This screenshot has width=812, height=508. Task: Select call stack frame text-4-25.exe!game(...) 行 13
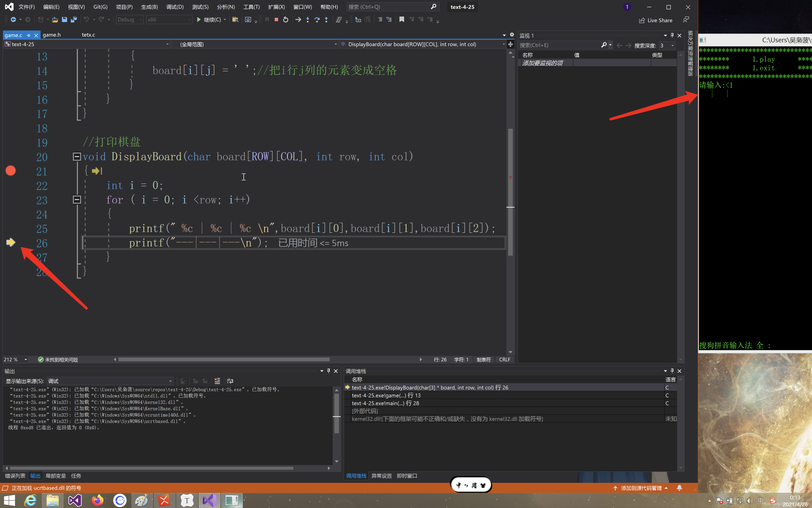point(386,396)
